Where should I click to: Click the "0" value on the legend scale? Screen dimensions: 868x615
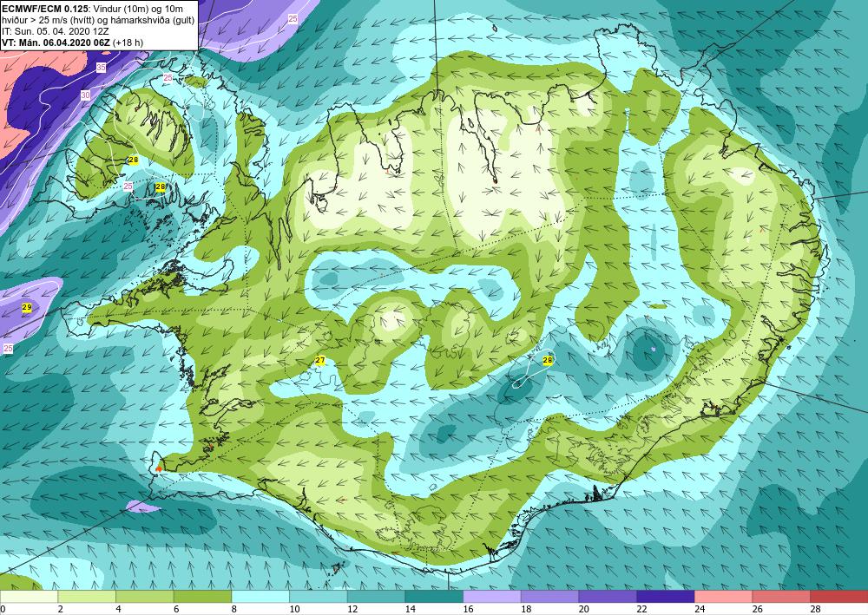pos(3,609)
